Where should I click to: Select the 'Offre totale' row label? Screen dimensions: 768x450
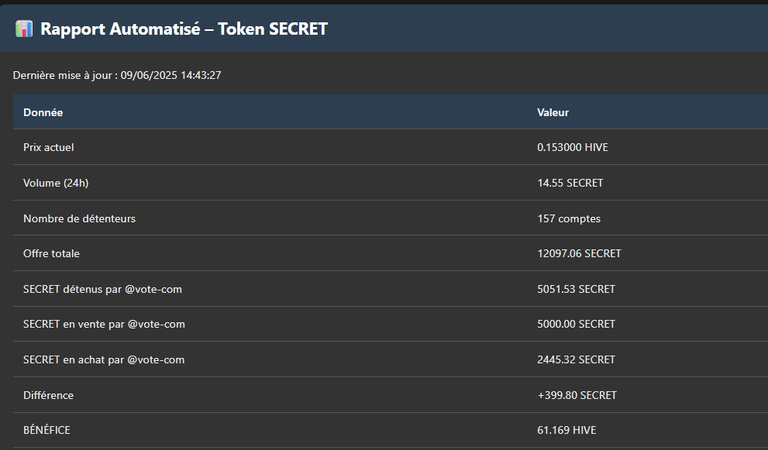[x=51, y=254]
